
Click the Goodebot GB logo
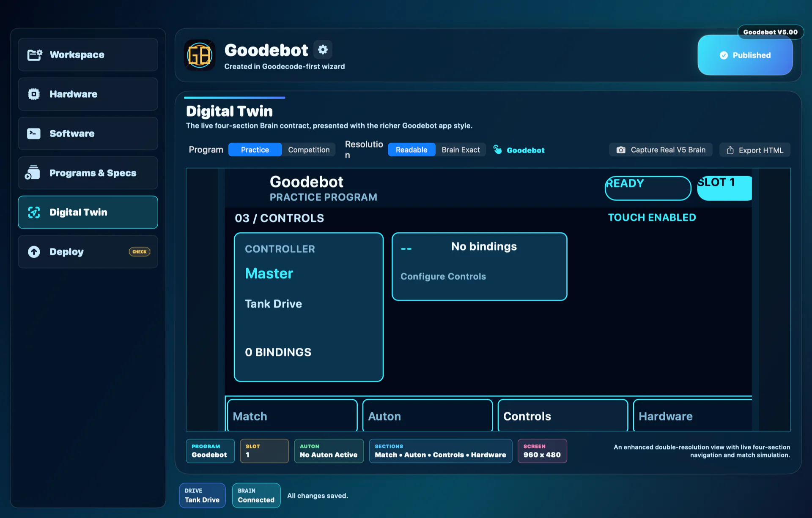pos(200,55)
